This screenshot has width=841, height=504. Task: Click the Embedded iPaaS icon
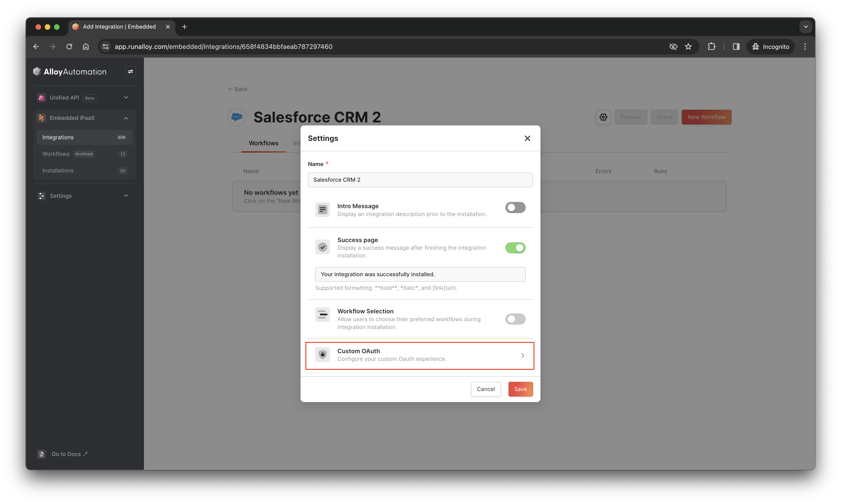pos(42,118)
